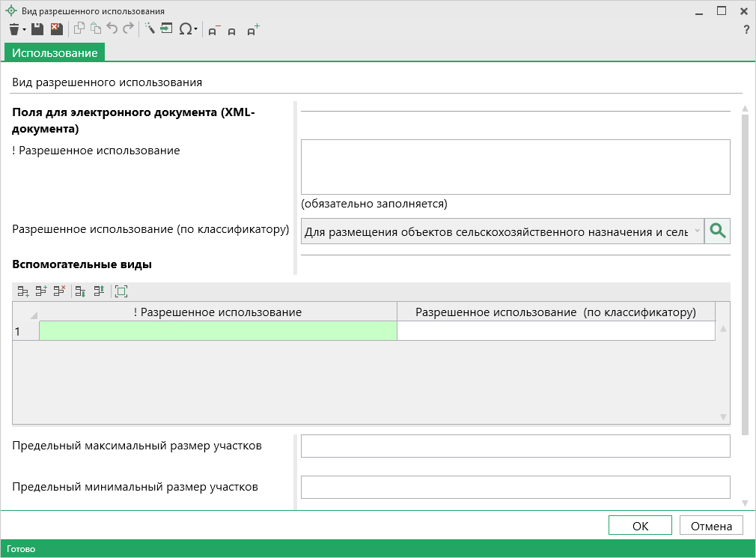Open the Omega special symbols dropdown

point(188,29)
